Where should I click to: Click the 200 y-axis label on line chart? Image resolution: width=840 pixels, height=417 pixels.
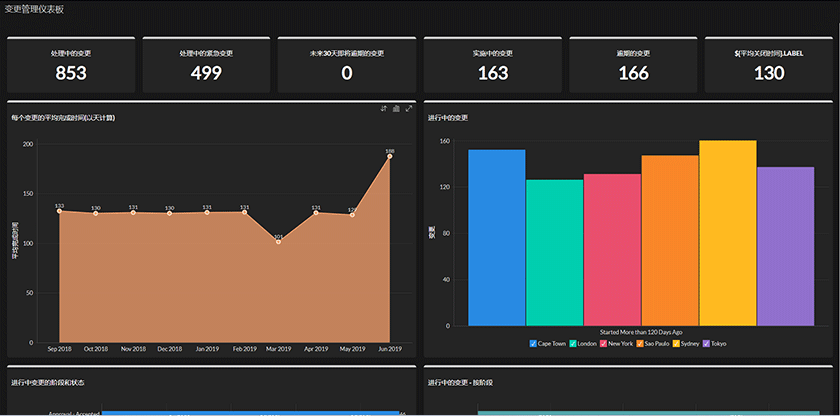[28, 144]
